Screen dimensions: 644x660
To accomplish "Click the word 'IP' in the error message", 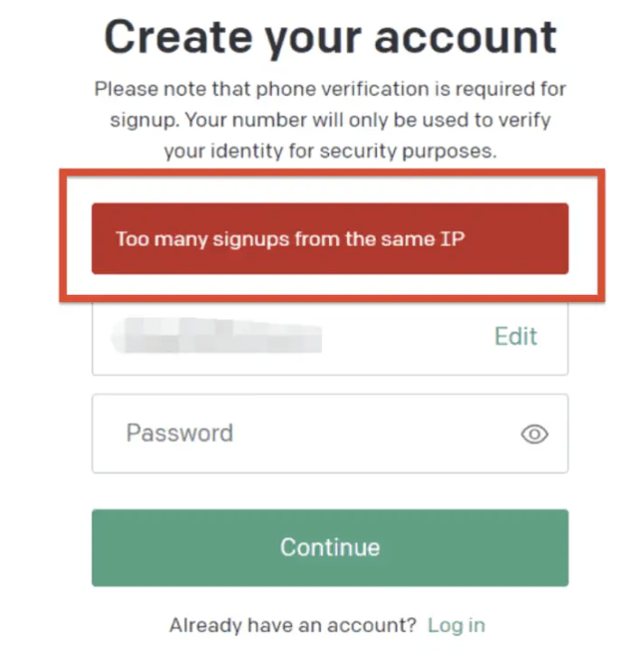I will coord(452,239).
